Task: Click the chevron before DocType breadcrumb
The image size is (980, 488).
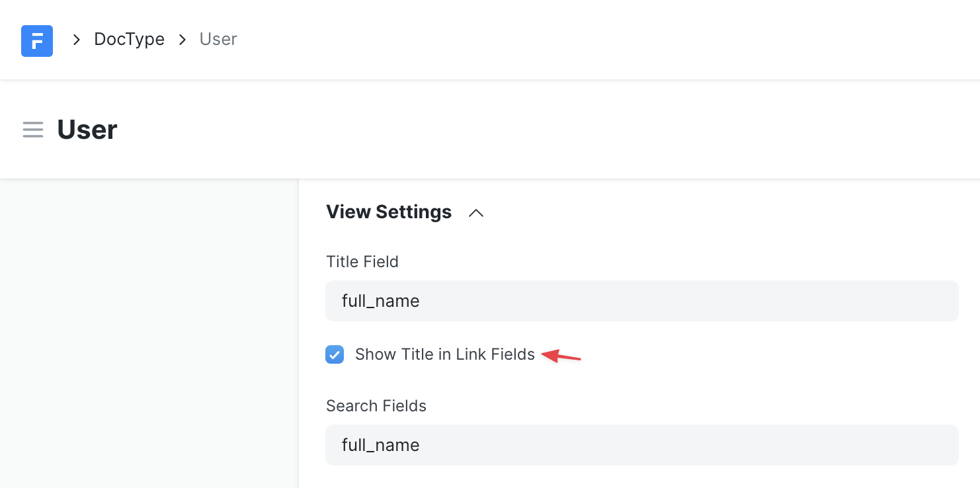Action: [77, 40]
